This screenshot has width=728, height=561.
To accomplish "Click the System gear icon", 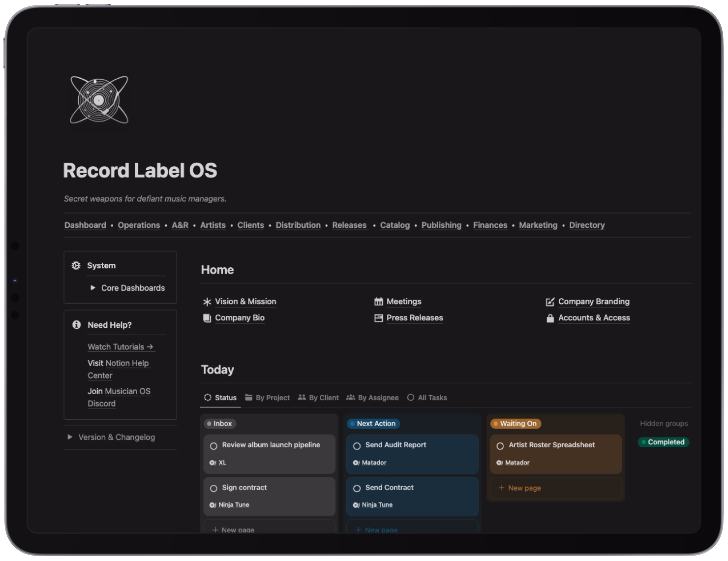I will point(76,265).
